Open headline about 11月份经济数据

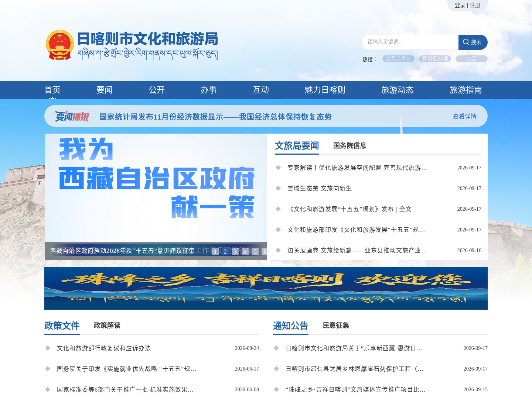[215, 117]
